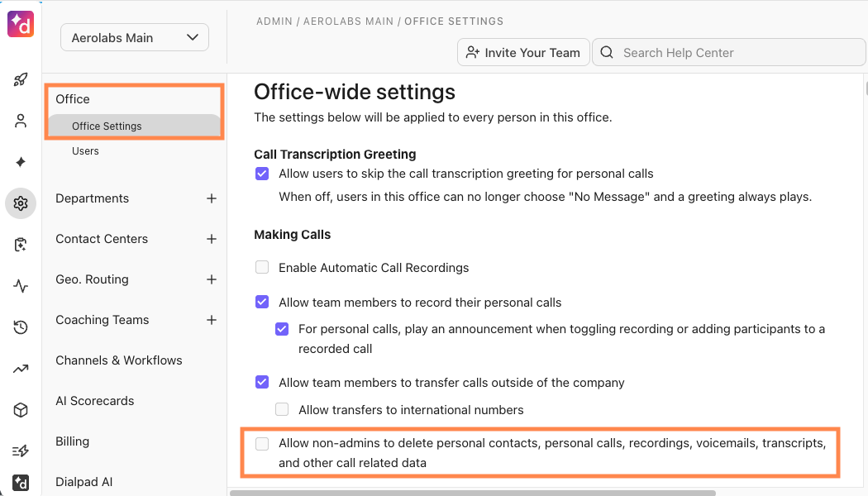Open AI Scorecards section

95,401
